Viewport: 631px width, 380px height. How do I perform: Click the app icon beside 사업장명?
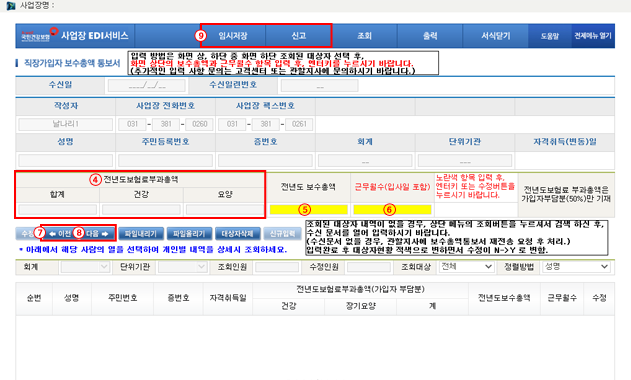click(11, 5)
